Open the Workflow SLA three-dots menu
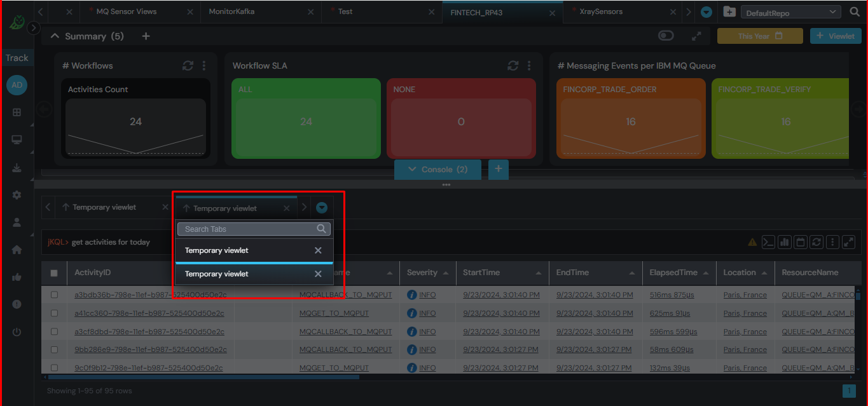Image resolution: width=868 pixels, height=406 pixels. pyautogui.click(x=530, y=65)
